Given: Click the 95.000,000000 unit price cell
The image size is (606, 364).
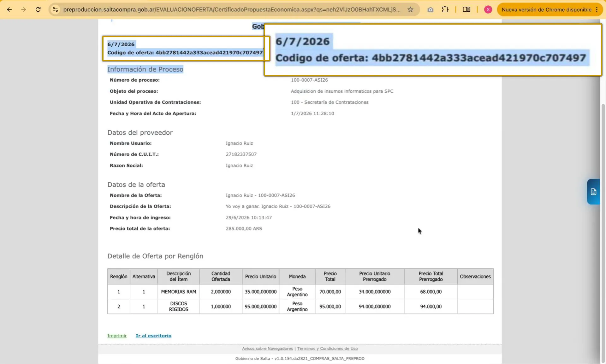Looking at the screenshot, I should pyautogui.click(x=261, y=306).
